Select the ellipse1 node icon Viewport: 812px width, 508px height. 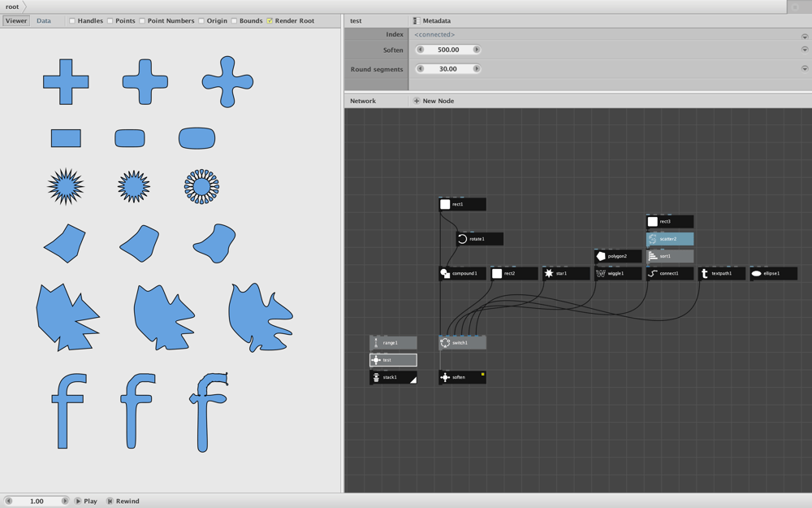click(756, 273)
